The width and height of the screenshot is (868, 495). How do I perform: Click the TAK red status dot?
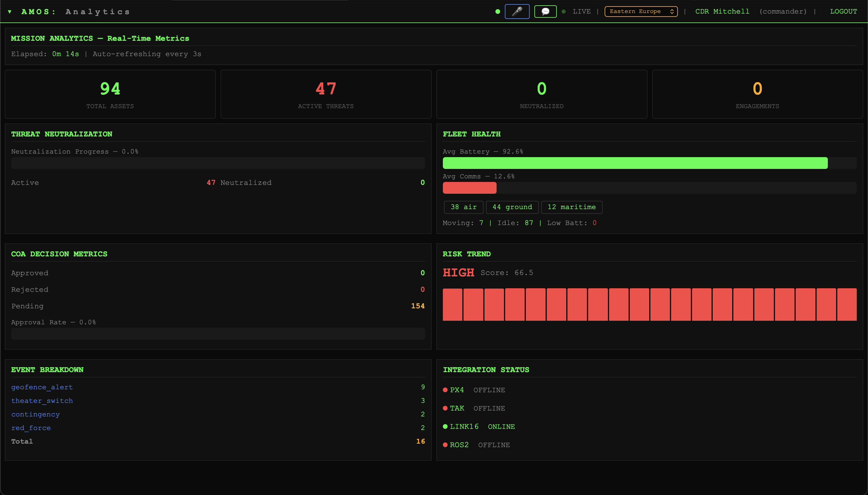point(445,408)
